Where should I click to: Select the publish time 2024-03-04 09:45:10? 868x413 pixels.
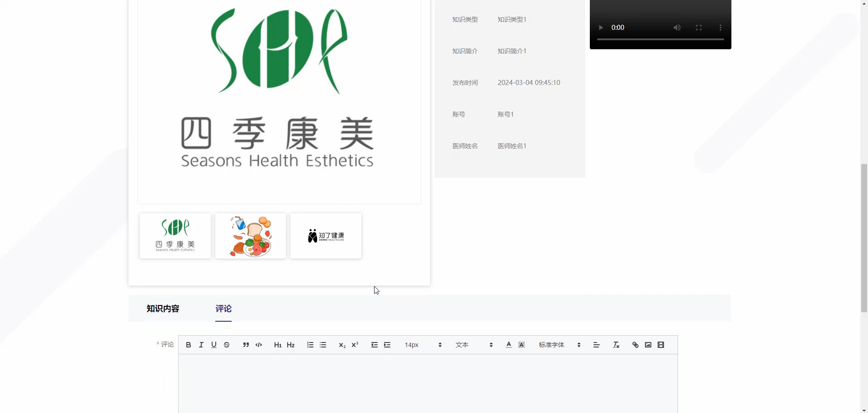click(529, 83)
